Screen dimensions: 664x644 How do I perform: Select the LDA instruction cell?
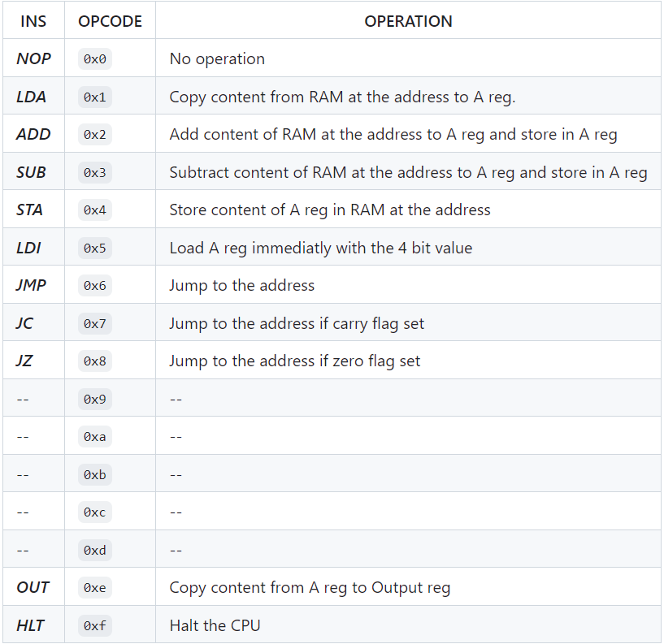tap(33, 97)
